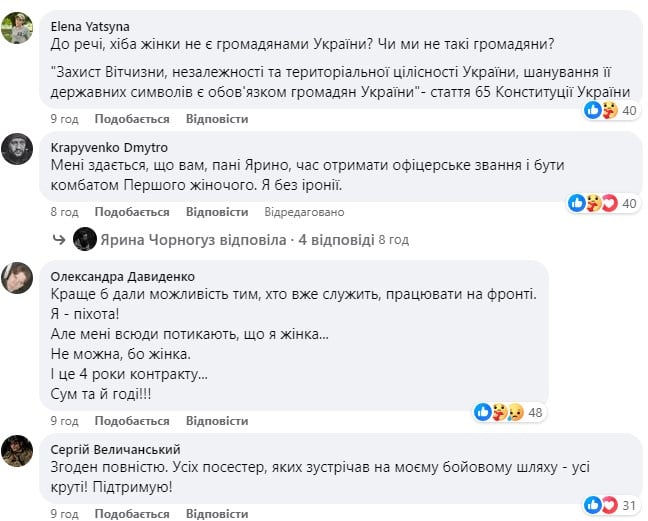Screen dimensions: 648x521
Task: Open Ярина Чорногуз's small reply avatar
Action: pyautogui.click(x=85, y=240)
